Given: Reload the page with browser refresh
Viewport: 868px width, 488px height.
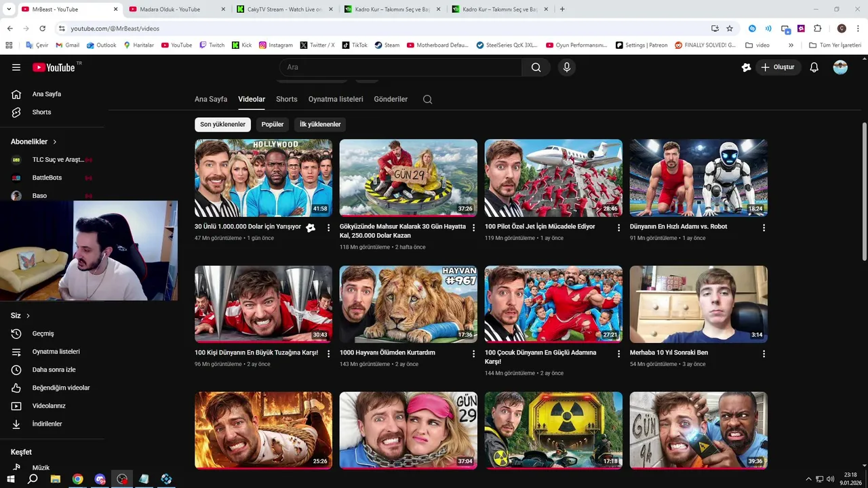Looking at the screenshot, I should (42, 28).
